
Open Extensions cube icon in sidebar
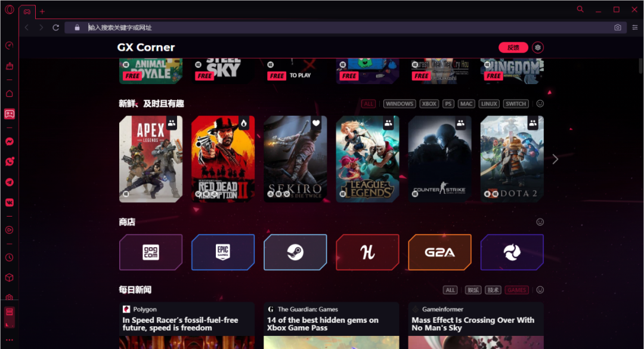pos(9,278)
